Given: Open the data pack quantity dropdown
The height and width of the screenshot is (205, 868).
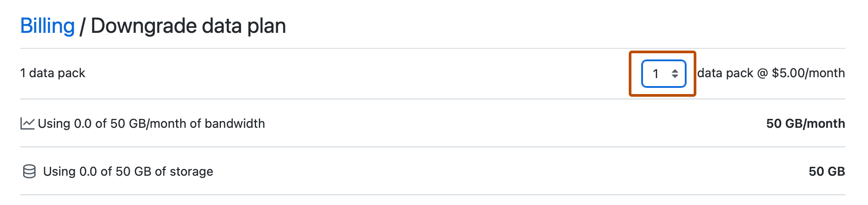Looking at the screenshot, I should [663, 74].
